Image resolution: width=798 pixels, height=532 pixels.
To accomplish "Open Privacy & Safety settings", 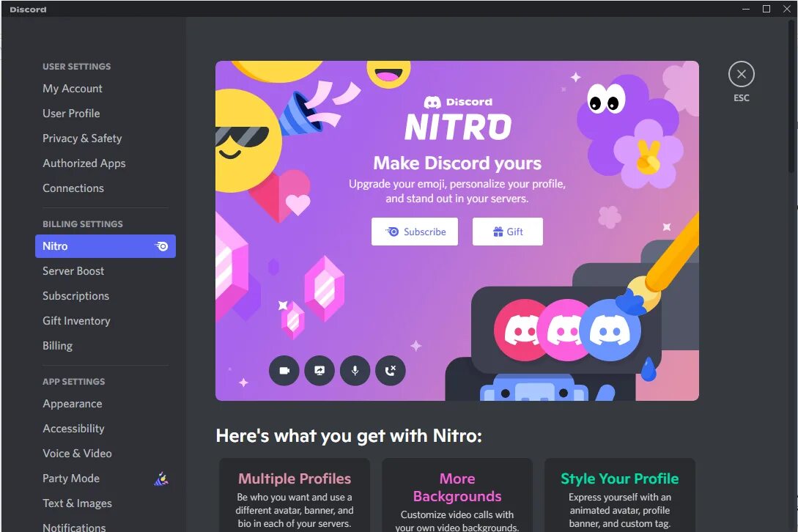I will coord(106,138).
